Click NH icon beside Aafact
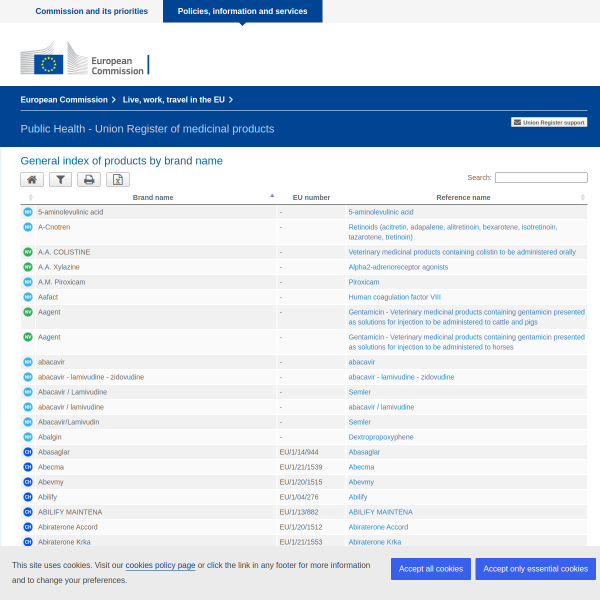This screenshot has width=600, height=600. [x=28, y=297]
